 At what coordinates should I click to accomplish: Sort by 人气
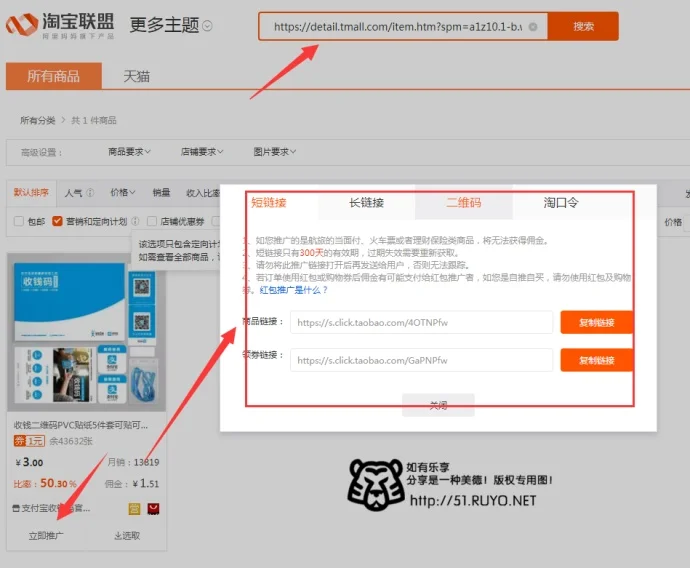73,193
